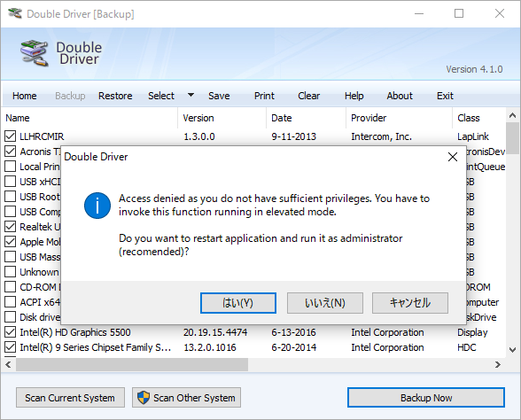Uncheck the LLHRCMIR driver checkbox
The width and height of the screenshot is (521, 420).
click(x=11, y=136)
